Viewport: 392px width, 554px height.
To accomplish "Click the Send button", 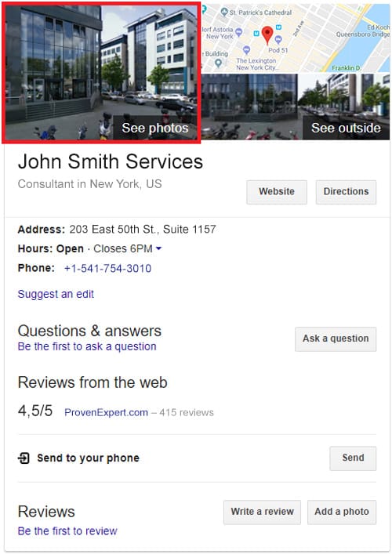I will click(x=353, y=458).
